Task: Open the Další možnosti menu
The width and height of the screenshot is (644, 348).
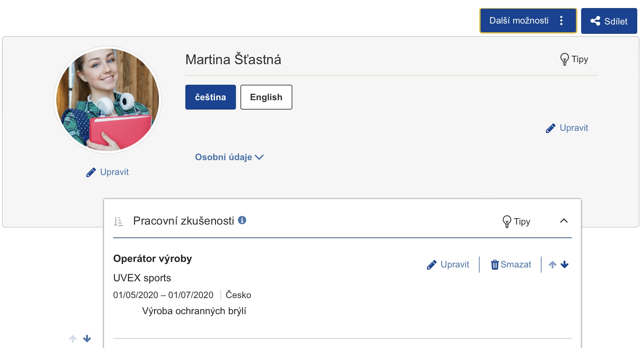Action: pos(528,21)
